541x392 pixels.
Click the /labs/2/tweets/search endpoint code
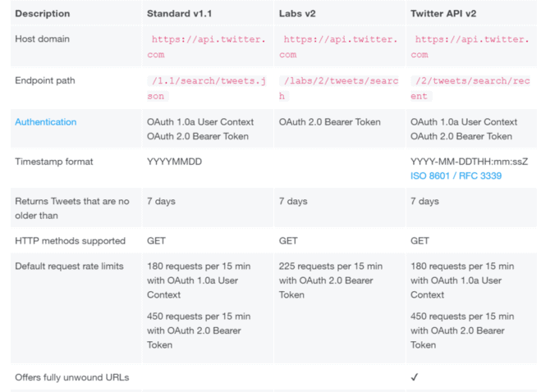pyautogui.click(x=338, y=89)
